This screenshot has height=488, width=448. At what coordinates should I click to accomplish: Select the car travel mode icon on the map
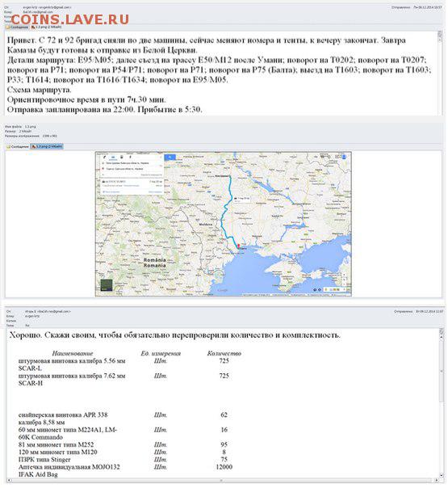tap(113, 158)
